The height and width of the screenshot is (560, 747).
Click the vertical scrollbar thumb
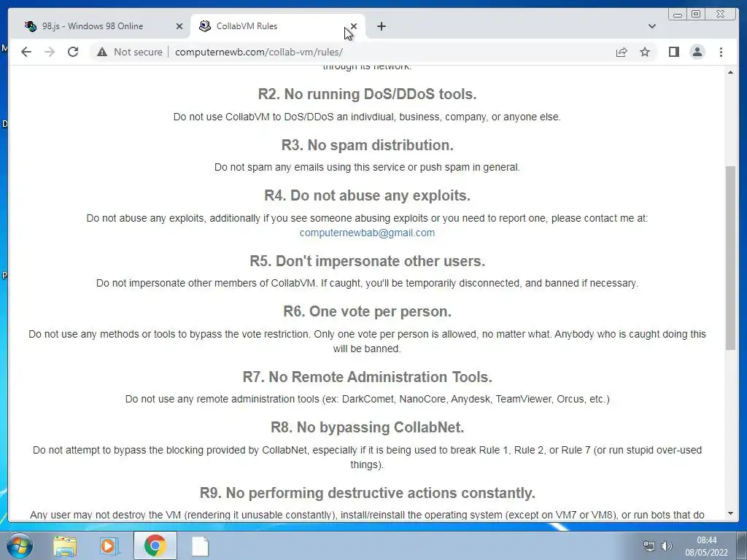(x=730, y=258)
